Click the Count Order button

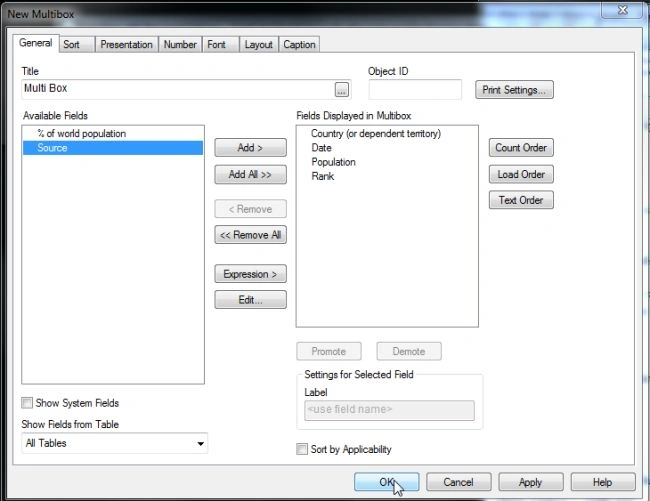[x=521, y=148]
